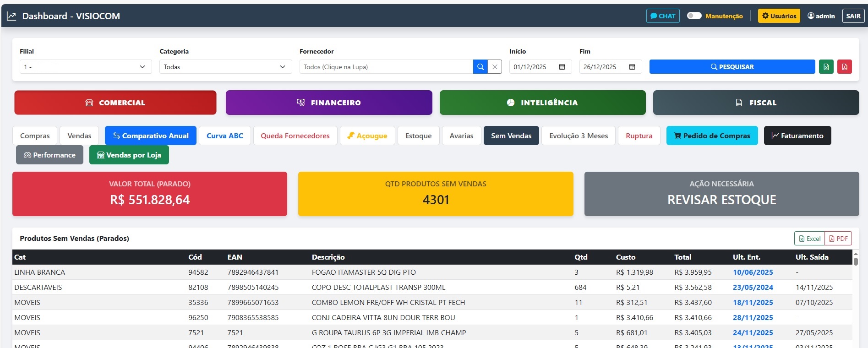Clear the Fornecedor field with X icon
Screen dimensions: 868x348
[495, 67]
